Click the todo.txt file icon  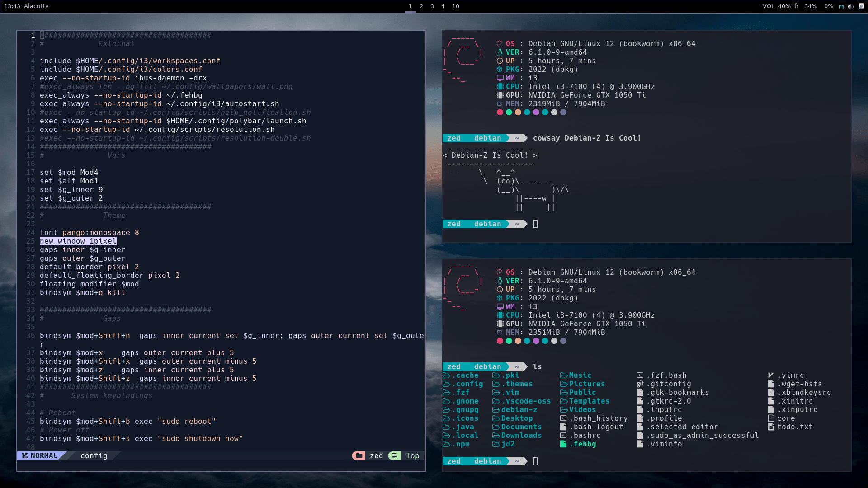771,427
